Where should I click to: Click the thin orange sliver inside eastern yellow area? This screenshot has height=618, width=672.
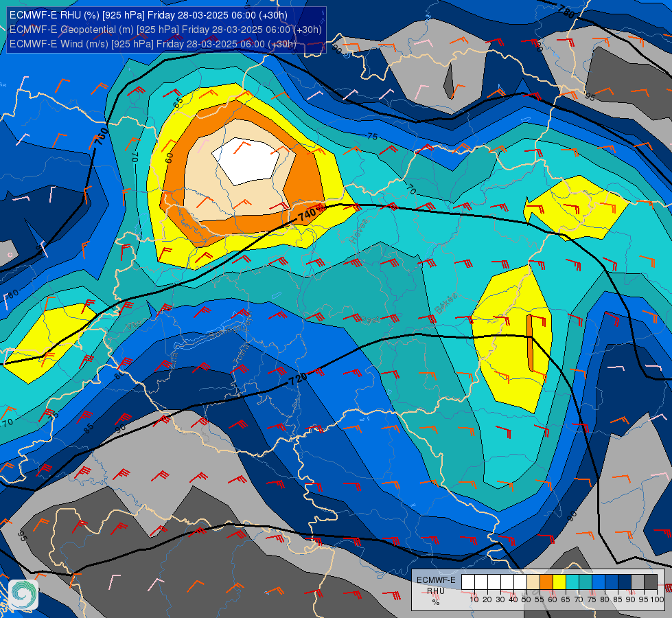coord(530,343)
